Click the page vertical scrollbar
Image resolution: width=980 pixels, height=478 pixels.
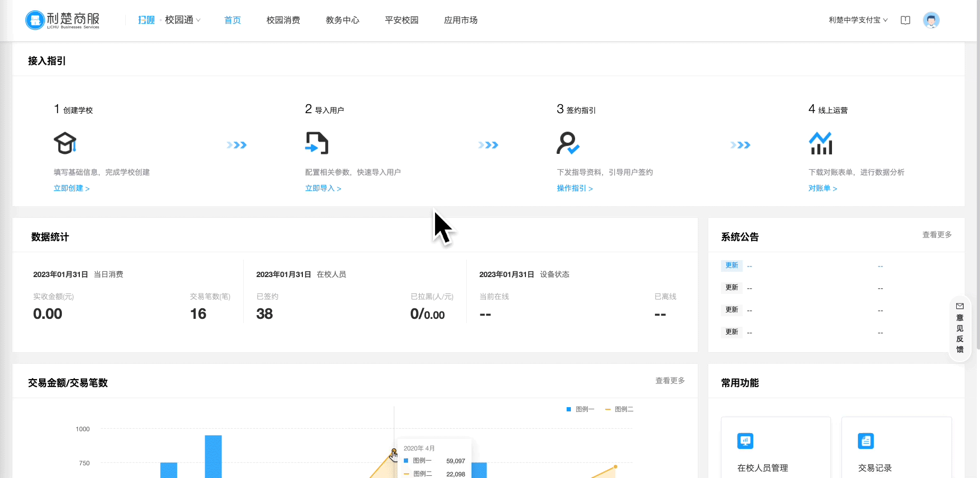(978, 174)
